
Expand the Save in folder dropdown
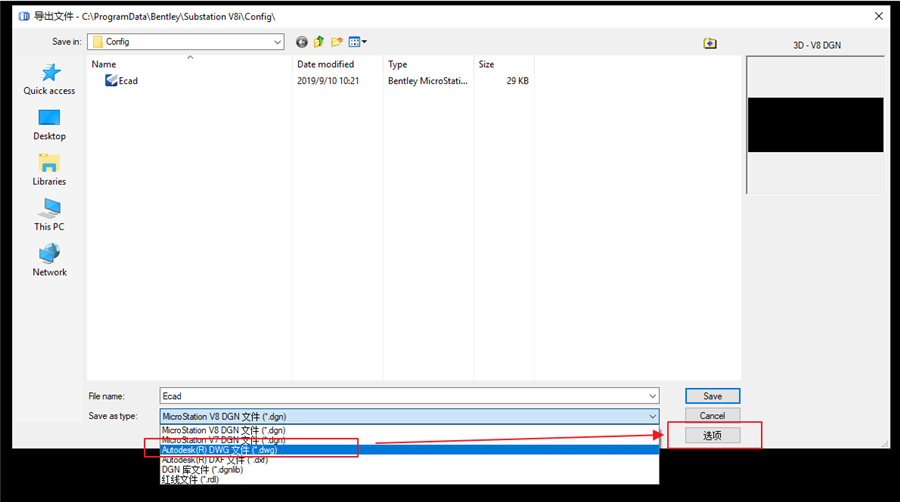click(x=277, y=42)
